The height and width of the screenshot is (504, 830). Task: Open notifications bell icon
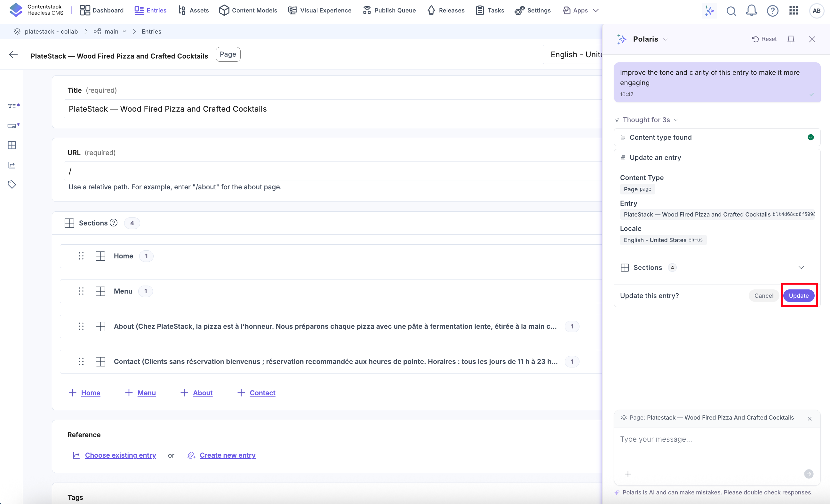coord(752,11)
